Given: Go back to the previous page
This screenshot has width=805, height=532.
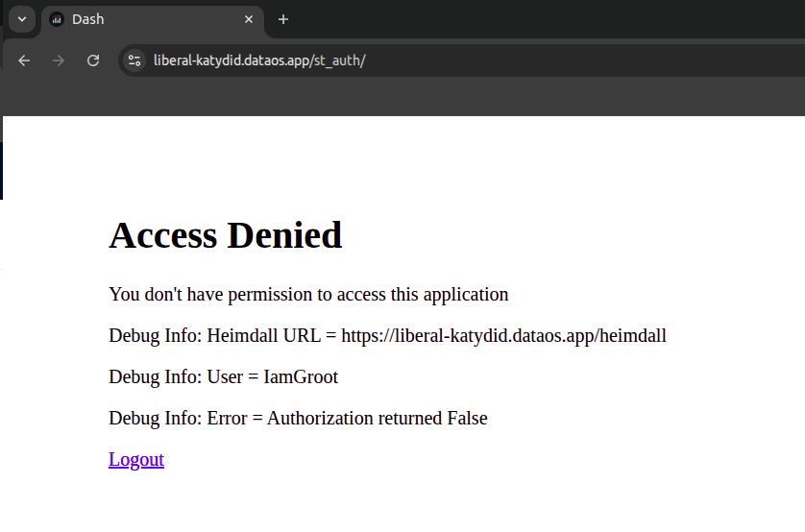Looking at the screenshot, I should [x=24, y=60].
